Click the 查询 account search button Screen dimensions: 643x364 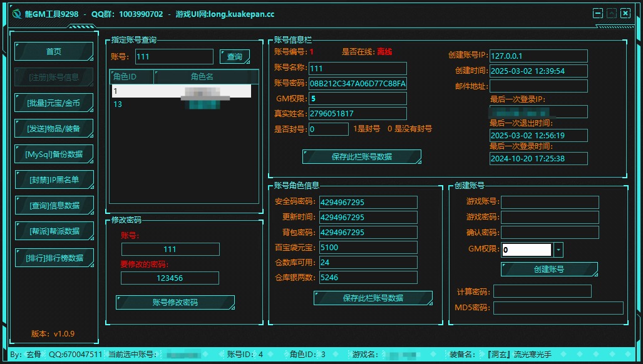(x=235, y=57)
